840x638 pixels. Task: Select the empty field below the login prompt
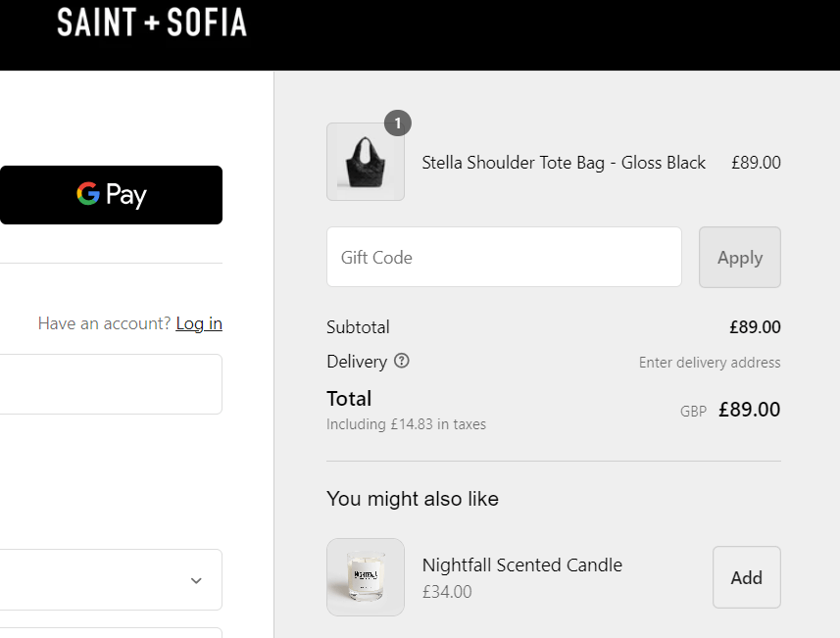(x=111, y=384)
